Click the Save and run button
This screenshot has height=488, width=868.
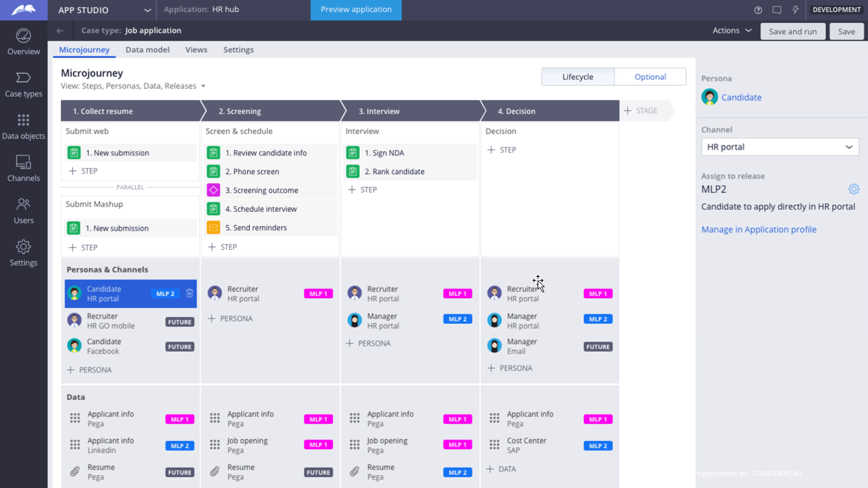792,32
